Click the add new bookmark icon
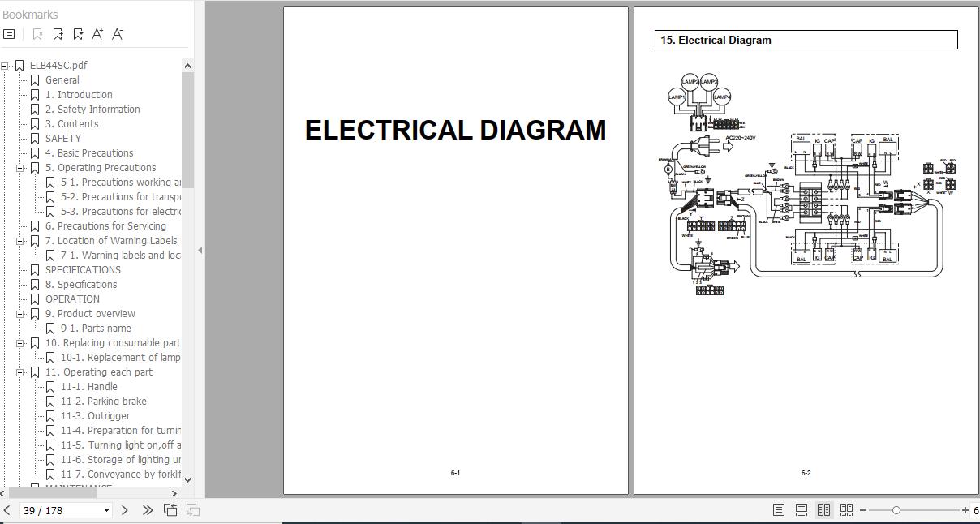 58,34
